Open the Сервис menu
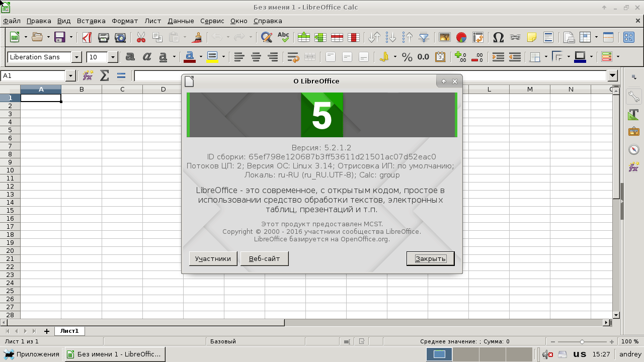The width and height of the screenshot is (644, 362). [212, 21]
